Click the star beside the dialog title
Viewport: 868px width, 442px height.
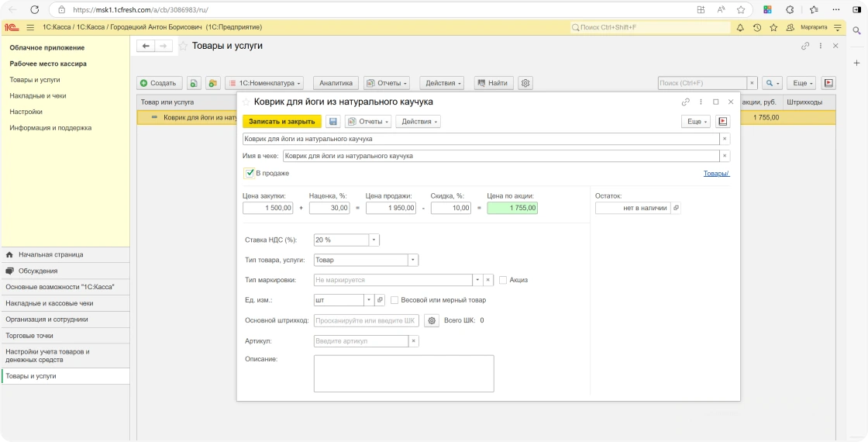tap(246, 102)
